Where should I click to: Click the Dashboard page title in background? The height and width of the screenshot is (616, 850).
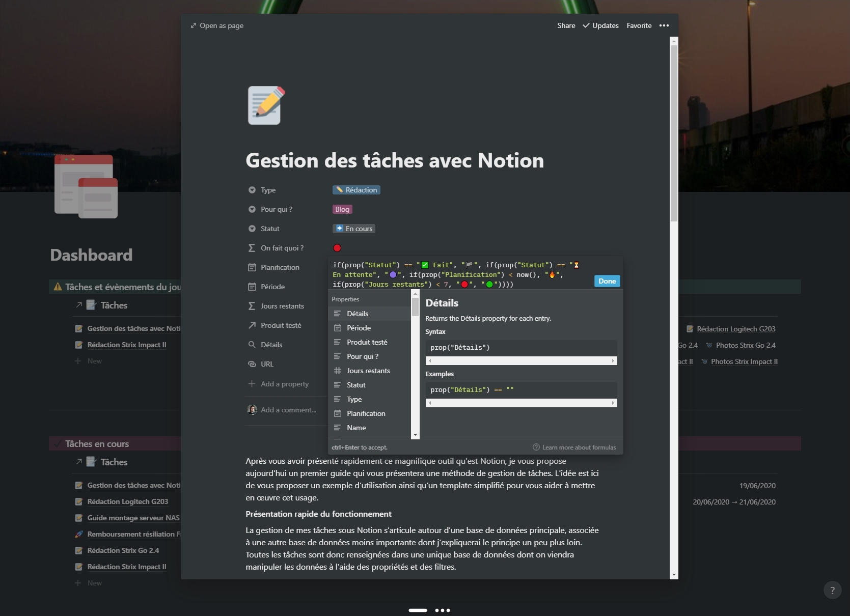click(x=91, y=255)
